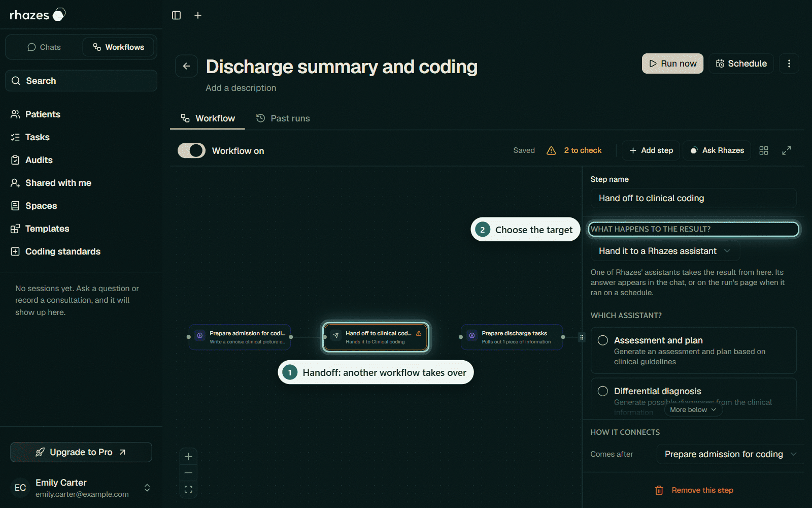The image size is (812, 508).
Task: Click the Step name input field
Action: point(693,198)
